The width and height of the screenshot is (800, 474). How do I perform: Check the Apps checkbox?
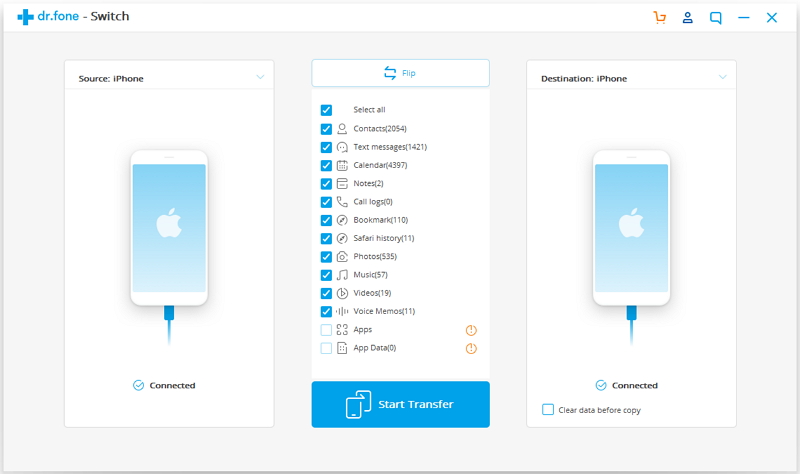click(x=326, y=330)
